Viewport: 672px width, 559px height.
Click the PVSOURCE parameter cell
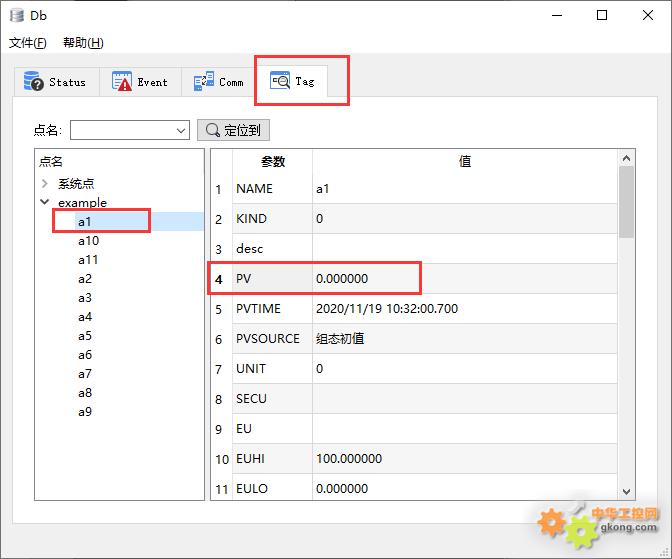click(x=273, y=339)
